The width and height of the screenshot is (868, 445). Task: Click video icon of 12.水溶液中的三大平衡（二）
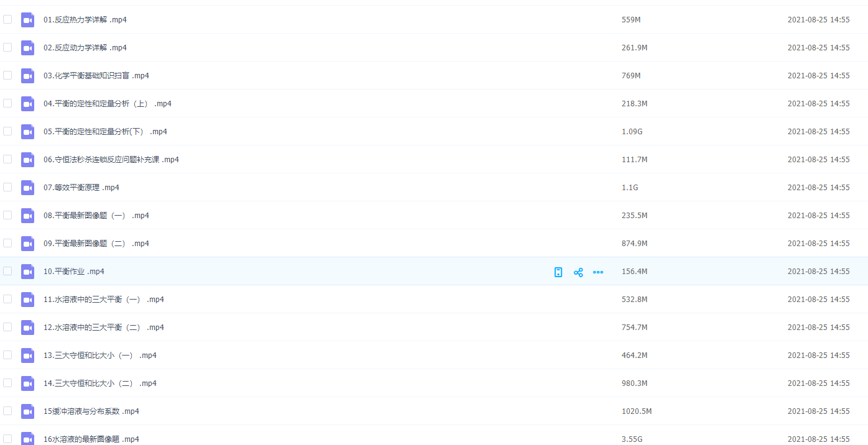[27, 328]
